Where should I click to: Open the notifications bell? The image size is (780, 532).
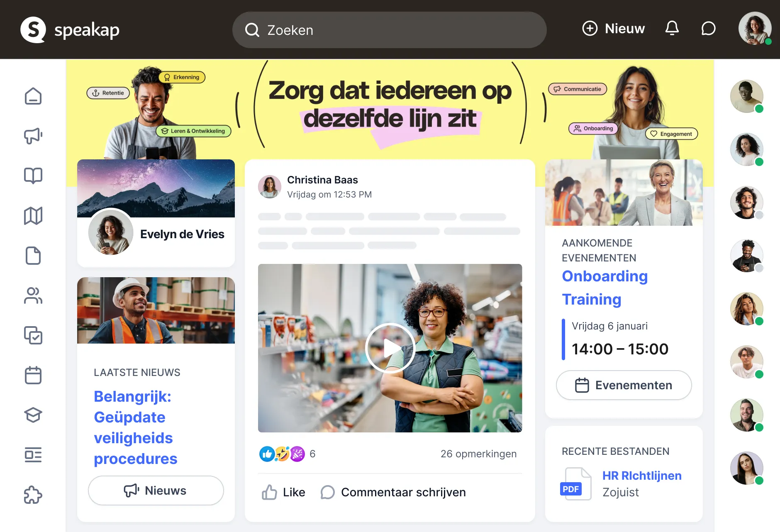point(672,29)
